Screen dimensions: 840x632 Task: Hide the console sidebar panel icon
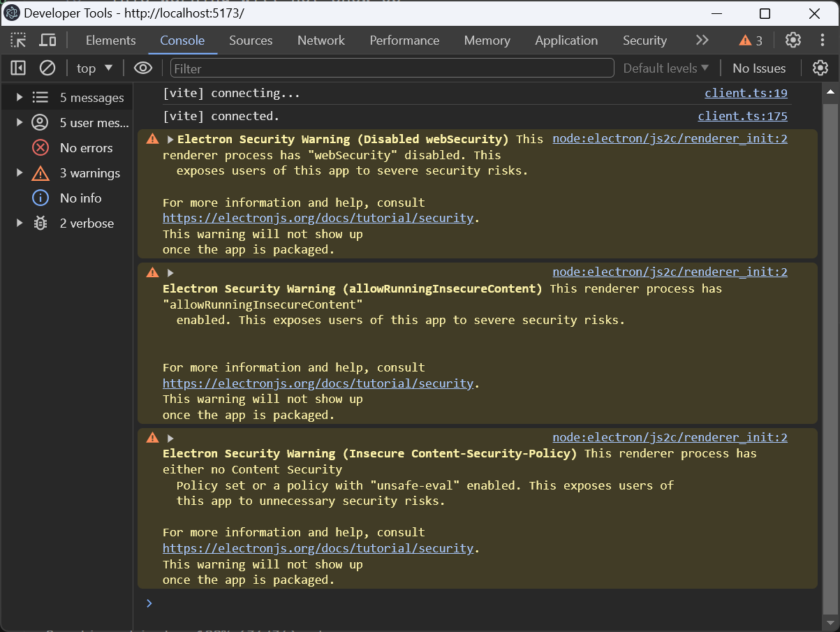[x=18, y=68]
